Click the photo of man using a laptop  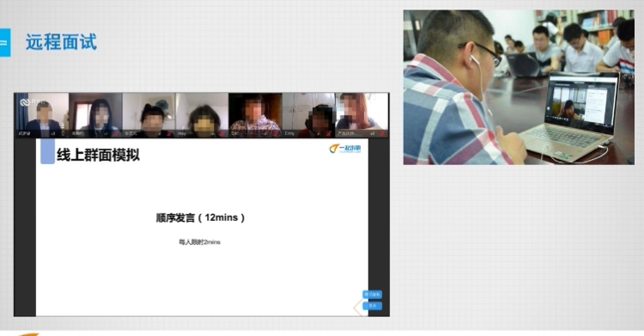point(519,87)
